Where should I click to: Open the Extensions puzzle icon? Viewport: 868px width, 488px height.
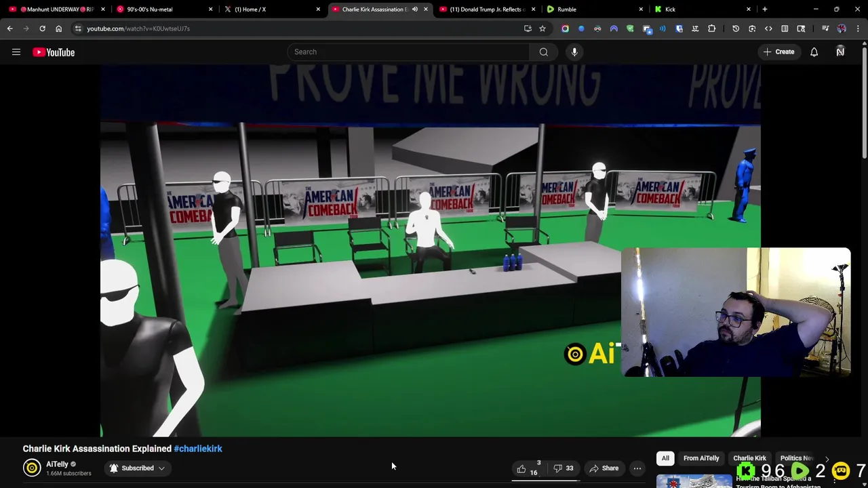(x=711, y=28)
